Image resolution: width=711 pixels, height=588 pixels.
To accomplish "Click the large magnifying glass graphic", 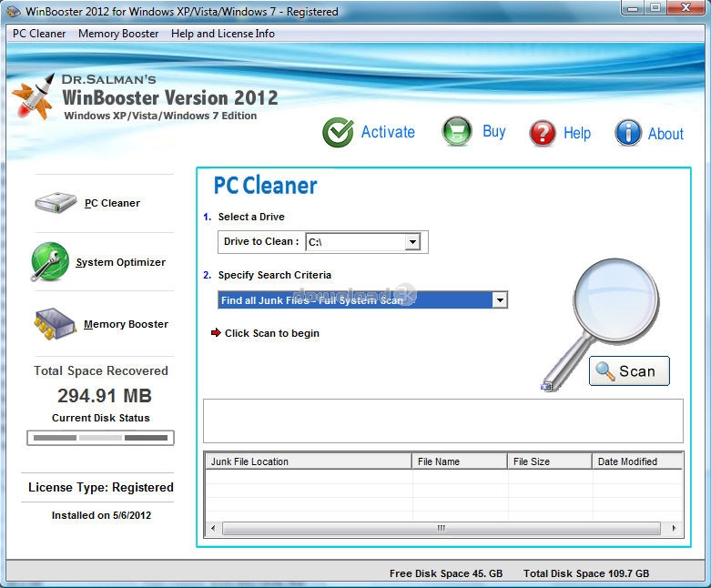I will pos(601,324).
